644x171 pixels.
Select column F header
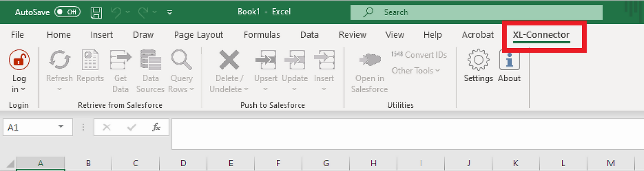[278, 164]
